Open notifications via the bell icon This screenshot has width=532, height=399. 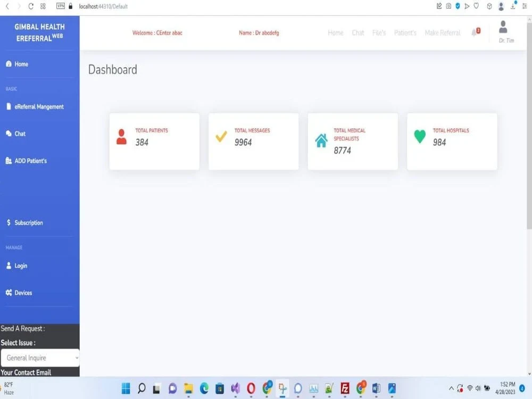coord(473,32)
